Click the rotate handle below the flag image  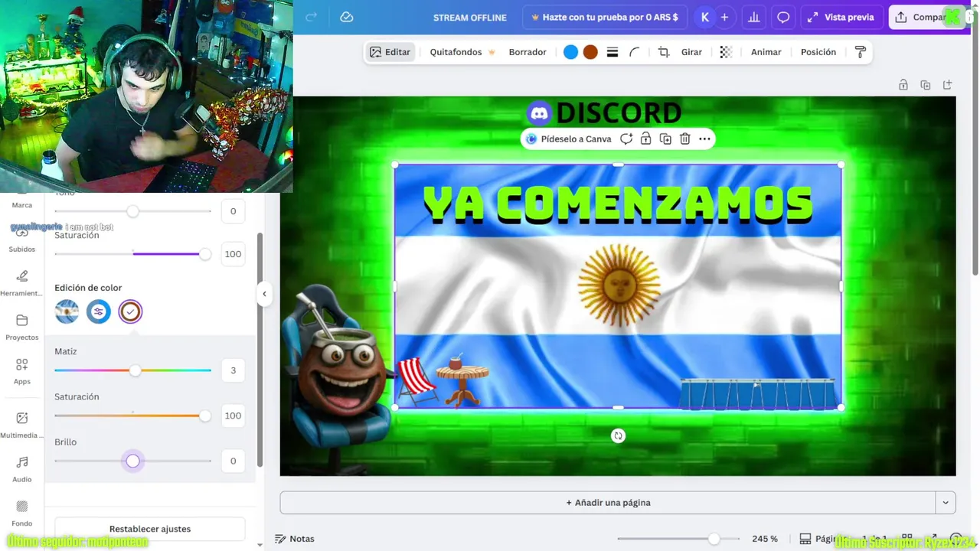tap(618, 435)
